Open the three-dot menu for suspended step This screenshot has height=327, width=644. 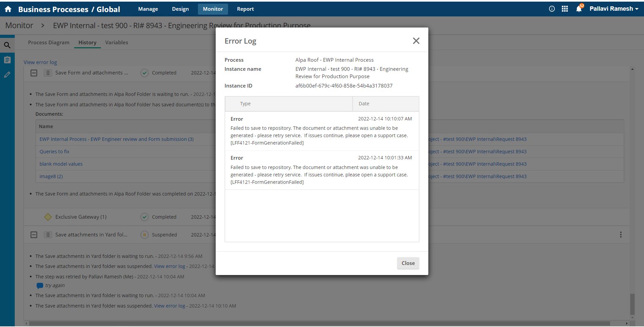coord(621,235)
